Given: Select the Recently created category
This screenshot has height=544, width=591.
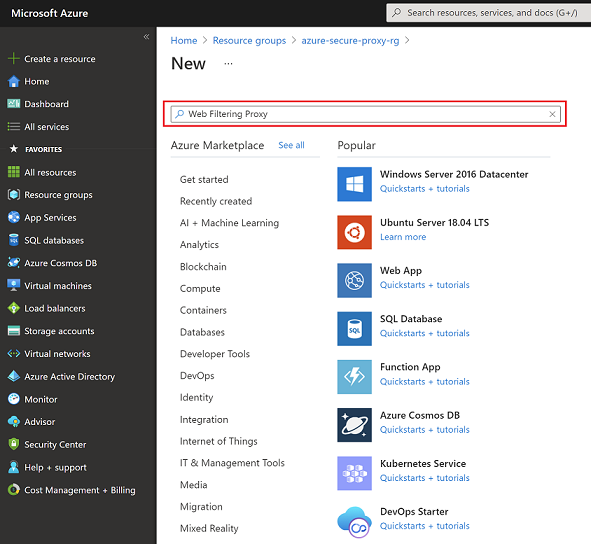Looking at the screenshot, I should click(x=216, y=201).
